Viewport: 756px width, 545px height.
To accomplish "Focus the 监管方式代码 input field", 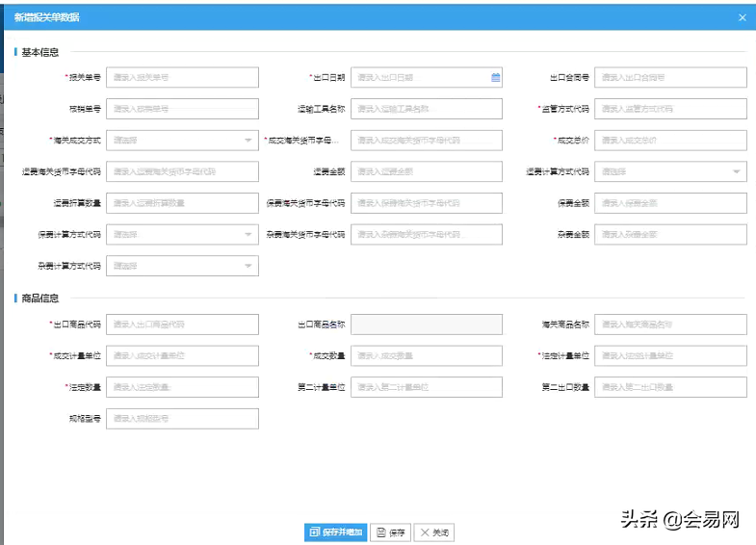I will [670, 110].
